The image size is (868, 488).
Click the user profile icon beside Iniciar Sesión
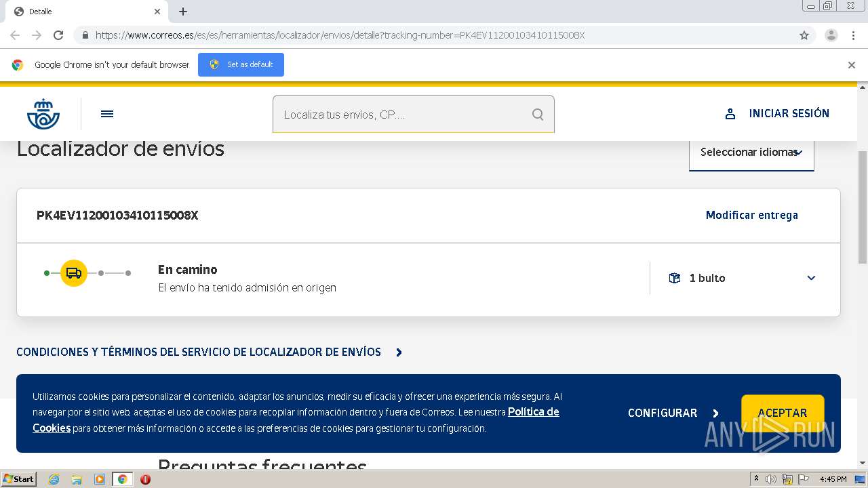730,114
